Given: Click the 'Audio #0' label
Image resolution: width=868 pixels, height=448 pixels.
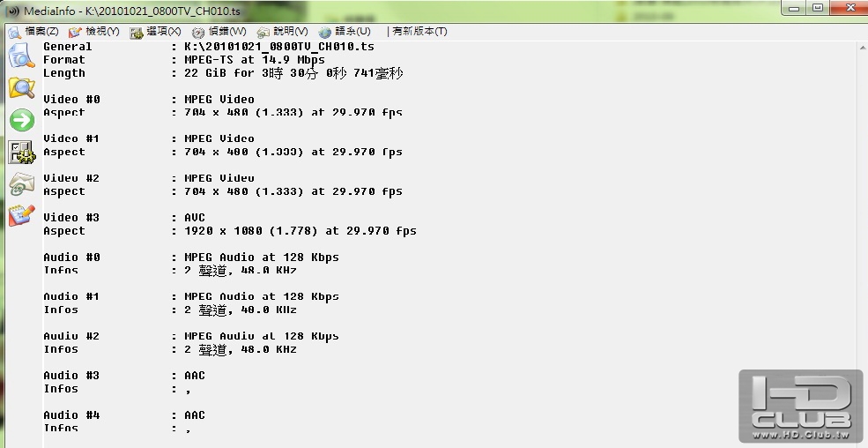Looking at the screenshot, I should pyautogui.click(x=72, y=257).
